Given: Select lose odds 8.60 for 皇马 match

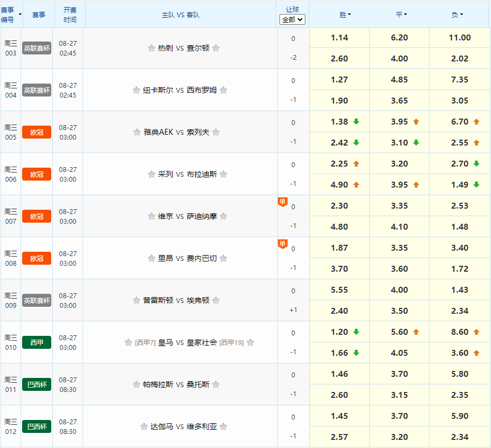Looking at the screenshot, I should pos(460,332).
